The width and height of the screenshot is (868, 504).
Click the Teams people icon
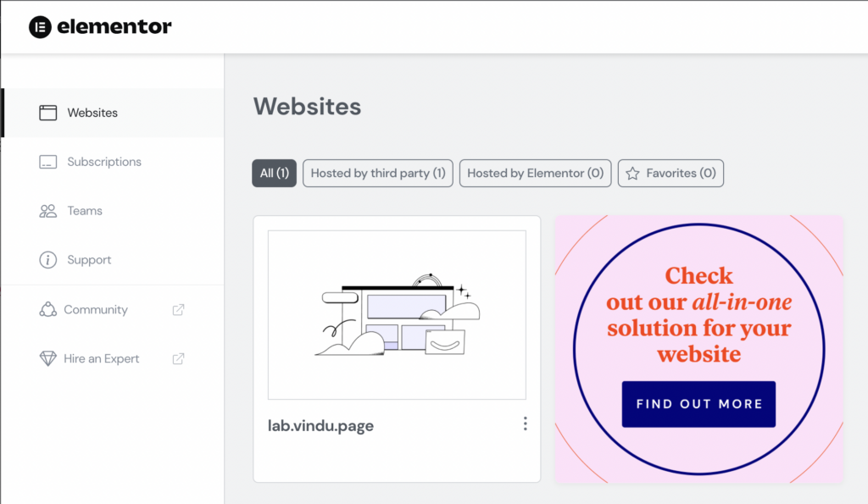click(x=47, y=211)
